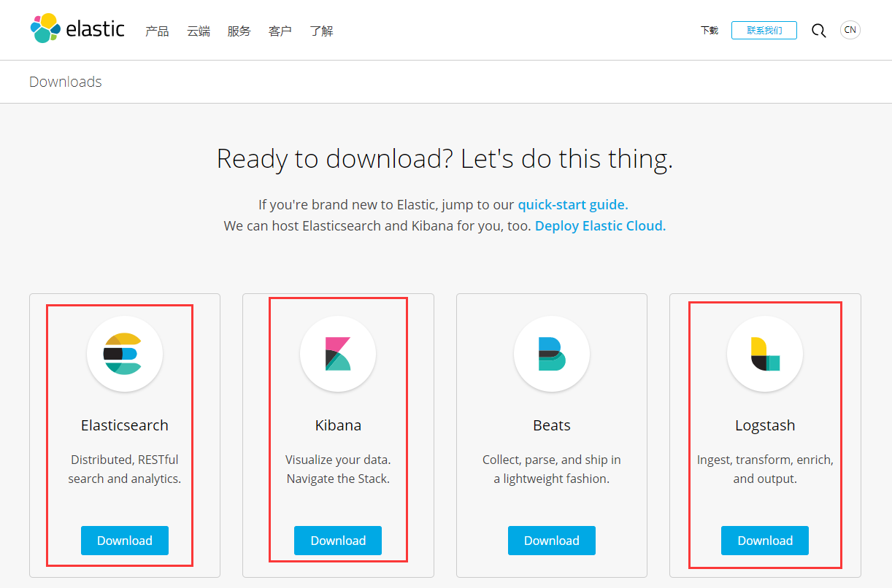
Task: Click the Elasticsearch product logo
Action: point(125,355)
